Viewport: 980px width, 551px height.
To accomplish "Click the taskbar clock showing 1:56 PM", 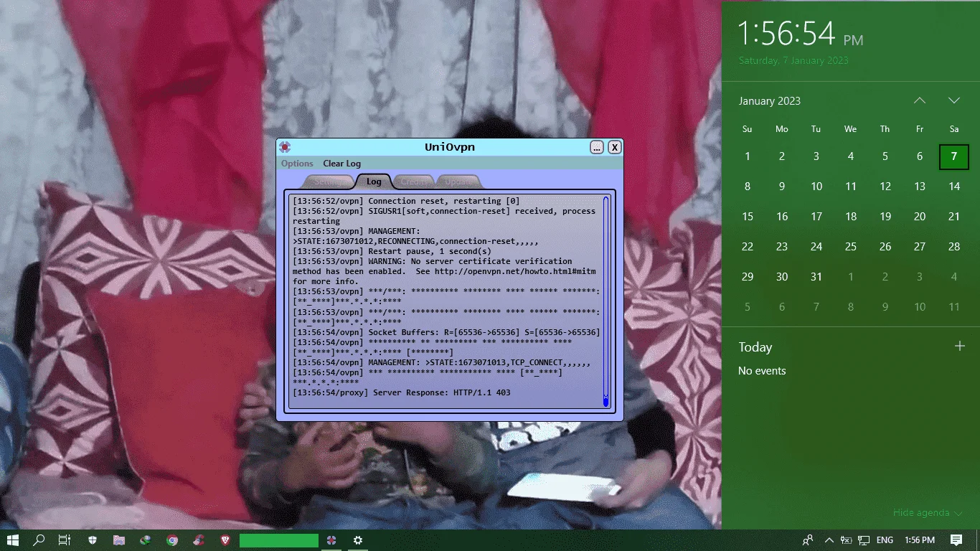I will click(x=920, y=540).
